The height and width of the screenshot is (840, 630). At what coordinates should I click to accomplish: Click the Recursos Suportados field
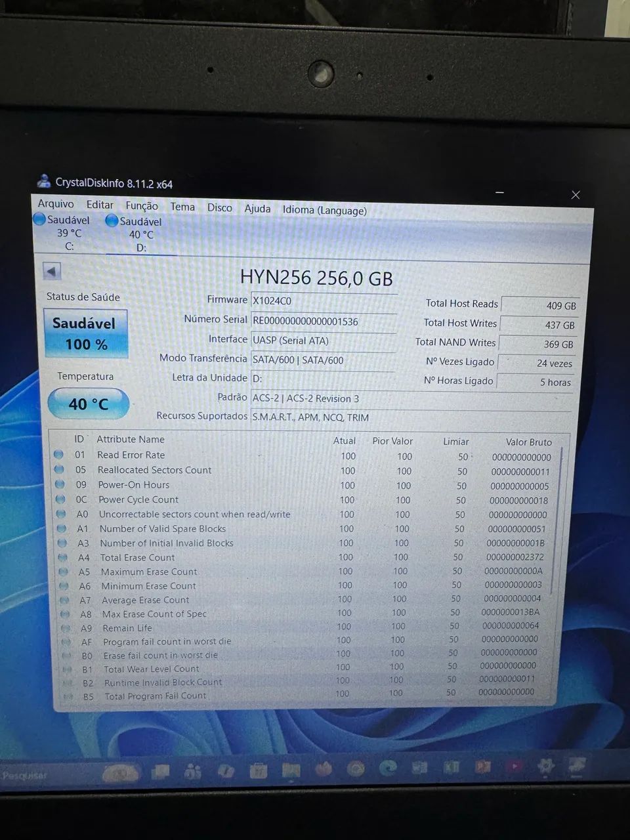click(x=411, y=417)
